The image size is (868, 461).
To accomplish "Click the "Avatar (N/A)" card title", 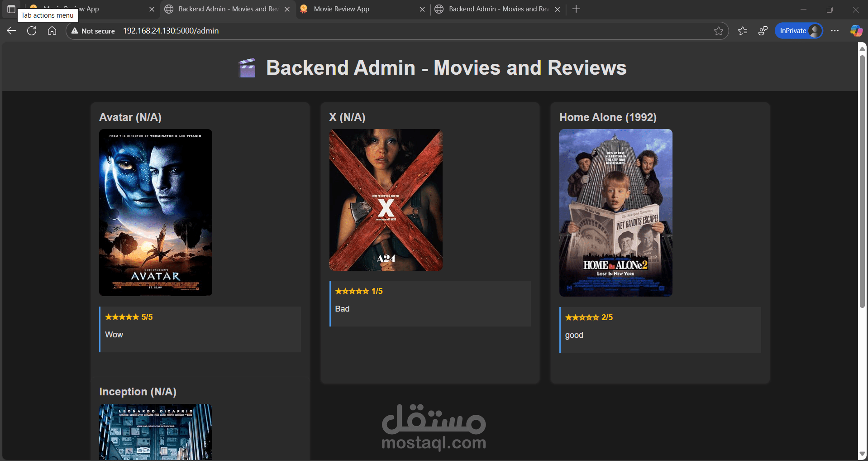I will point(130,117).
